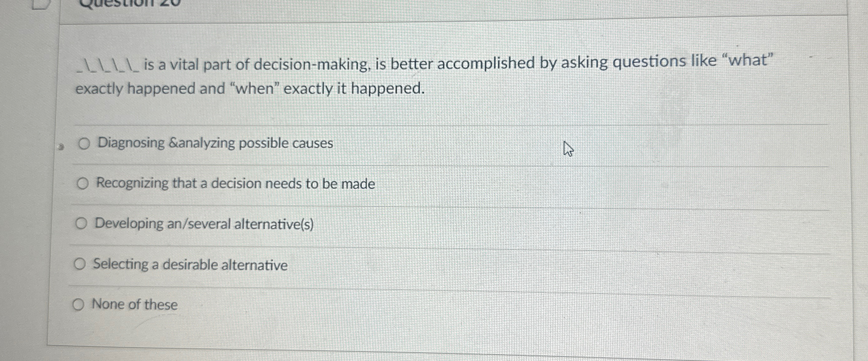This screenshot has width=868, height=361.
Task: Click the radio button for Selecting desirable alternative
Action: (80, 264)
